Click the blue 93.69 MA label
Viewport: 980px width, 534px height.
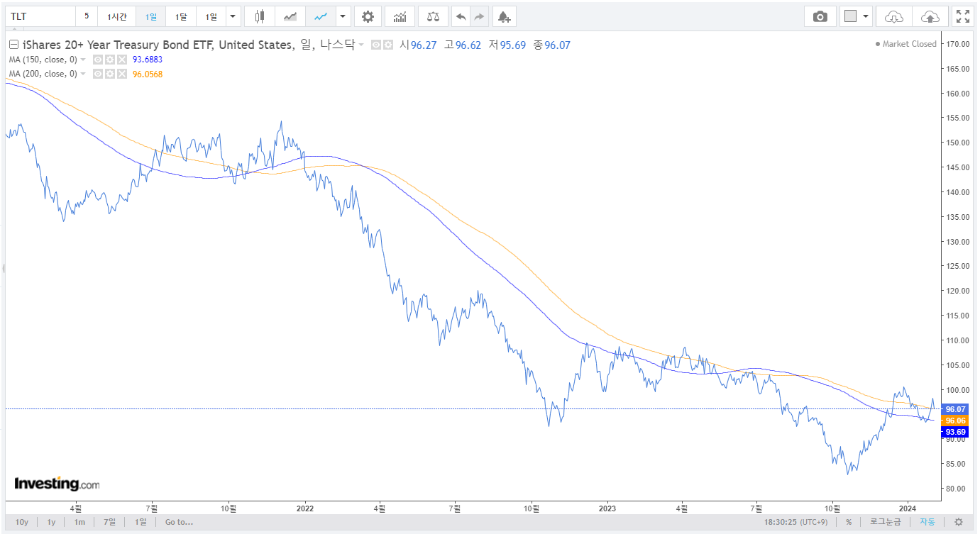(956, 432)
